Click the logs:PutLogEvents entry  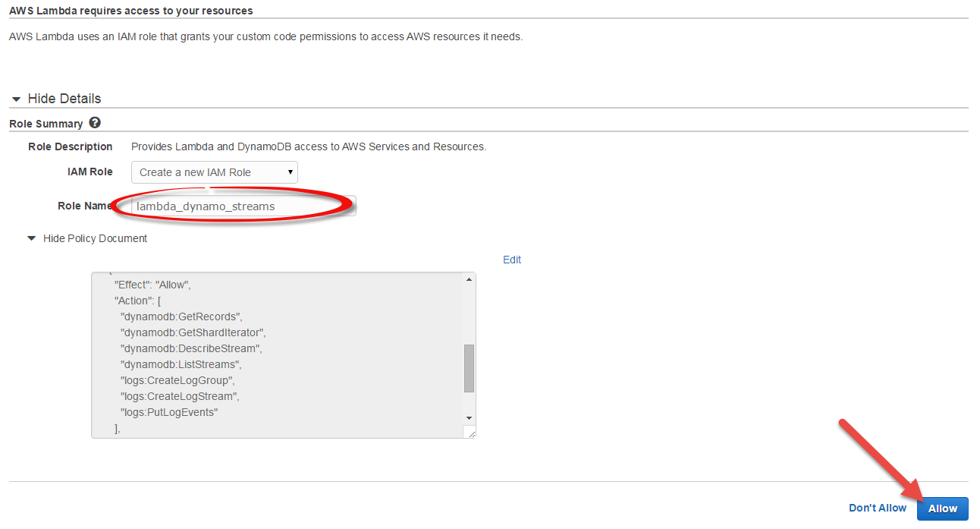pyautogui.click(x=170, y=411)
